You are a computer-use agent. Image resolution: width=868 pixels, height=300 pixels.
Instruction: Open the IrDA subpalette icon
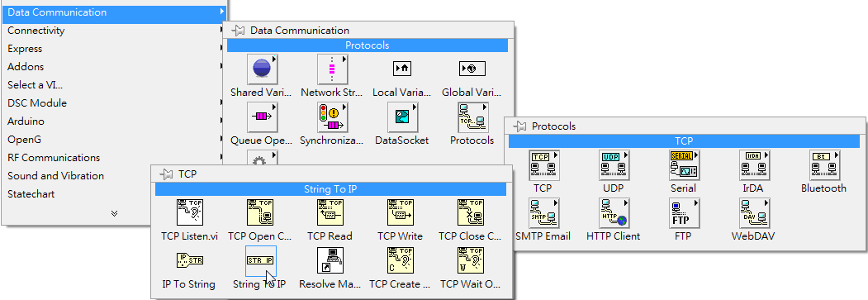(x=754, y=165)
